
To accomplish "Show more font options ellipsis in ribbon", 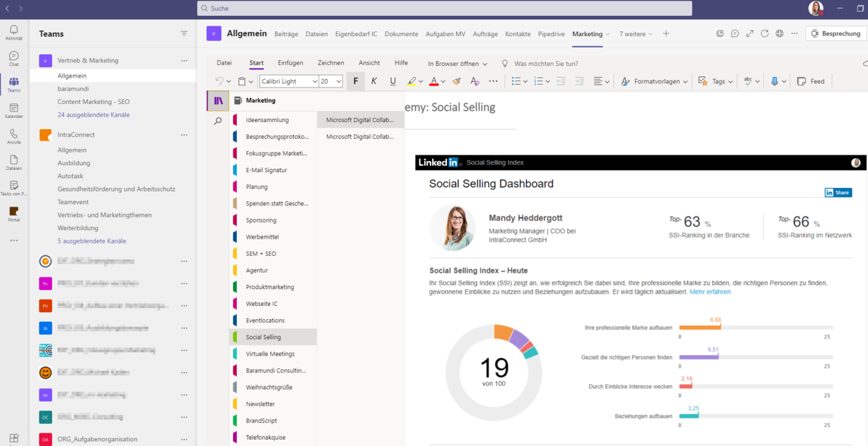I will pos(493,81).
